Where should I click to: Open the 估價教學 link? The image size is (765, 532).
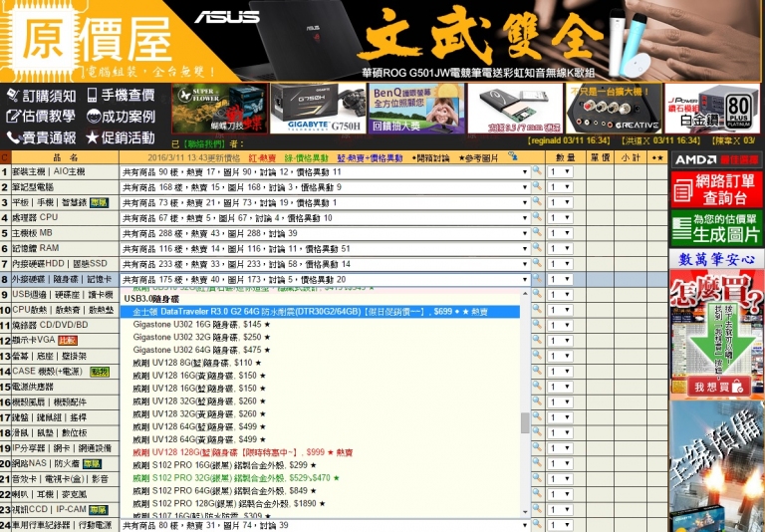pos(42,117)
